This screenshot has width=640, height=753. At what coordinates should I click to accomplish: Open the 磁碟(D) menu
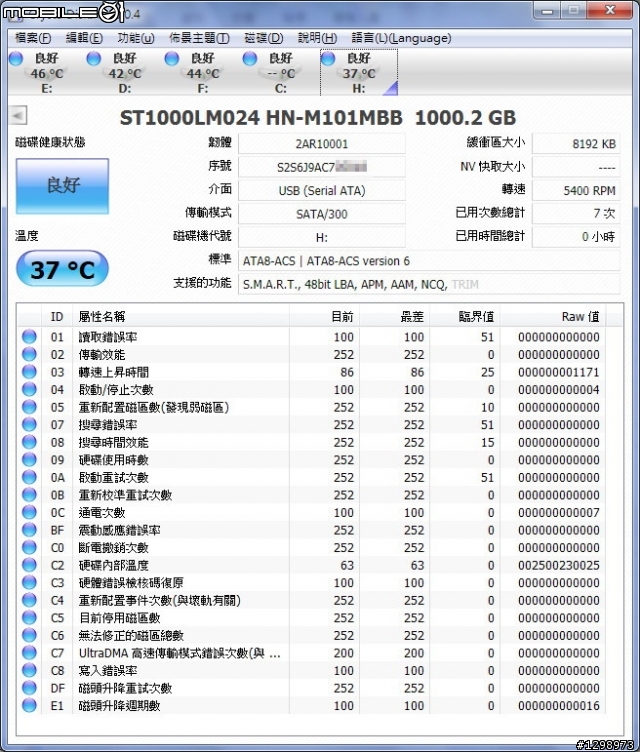[x=264, y=38]
